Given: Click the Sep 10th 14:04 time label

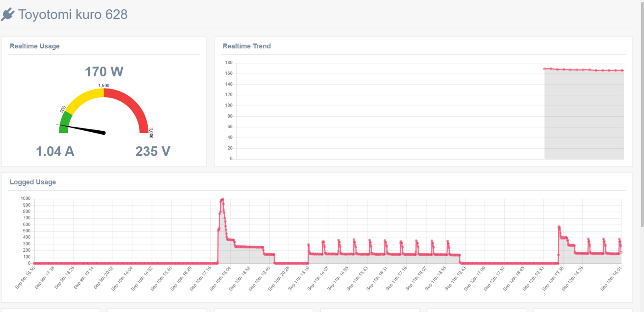Looking at the screenshot, I should click(122, 278).
